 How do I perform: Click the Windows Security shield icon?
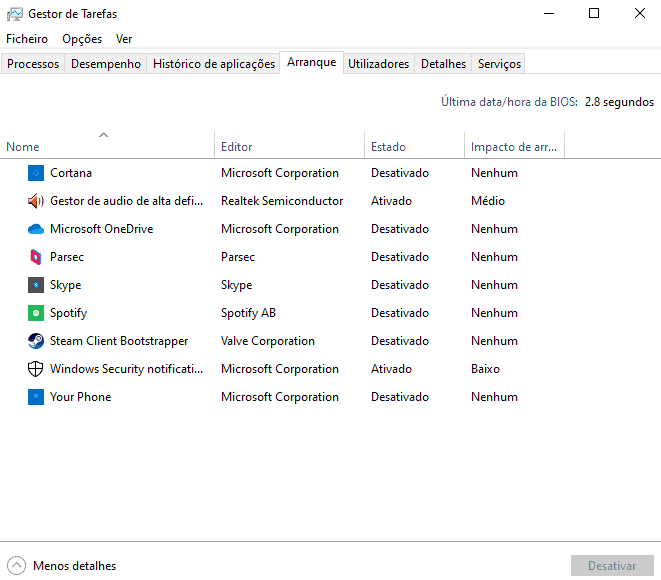point(36,369)
